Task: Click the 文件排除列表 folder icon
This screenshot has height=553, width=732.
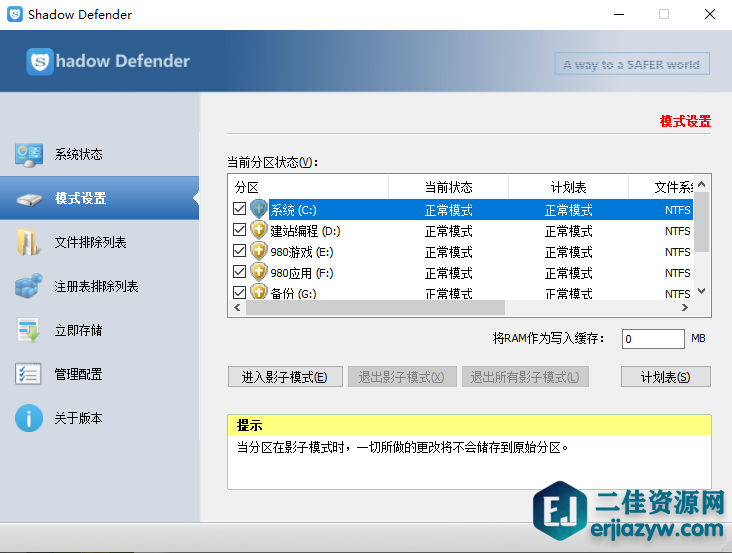Action: pyautogui.click(x=28, y=242)
